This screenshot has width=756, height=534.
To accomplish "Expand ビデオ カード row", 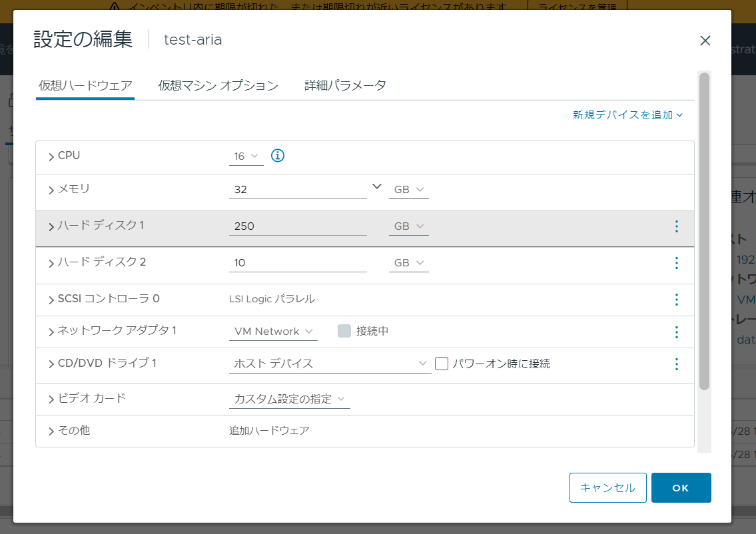I will [x=51, y=399].
